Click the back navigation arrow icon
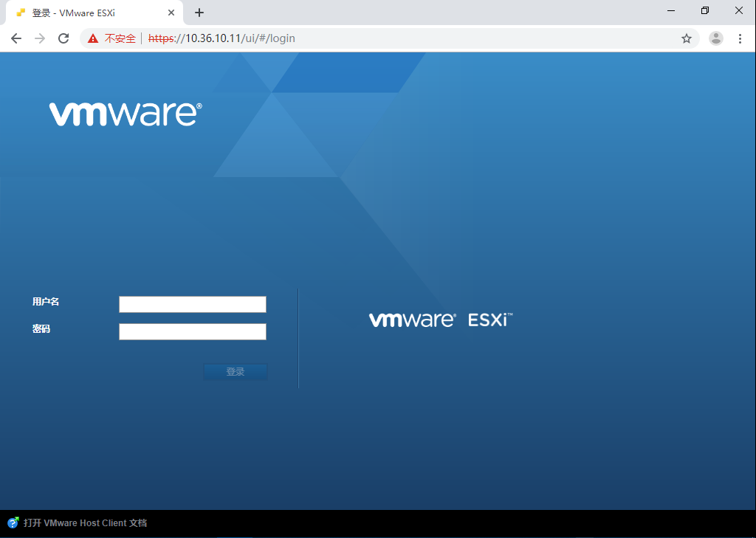This screenshot has height=538, width=756. pyautogui.click(x=16, y=38)
